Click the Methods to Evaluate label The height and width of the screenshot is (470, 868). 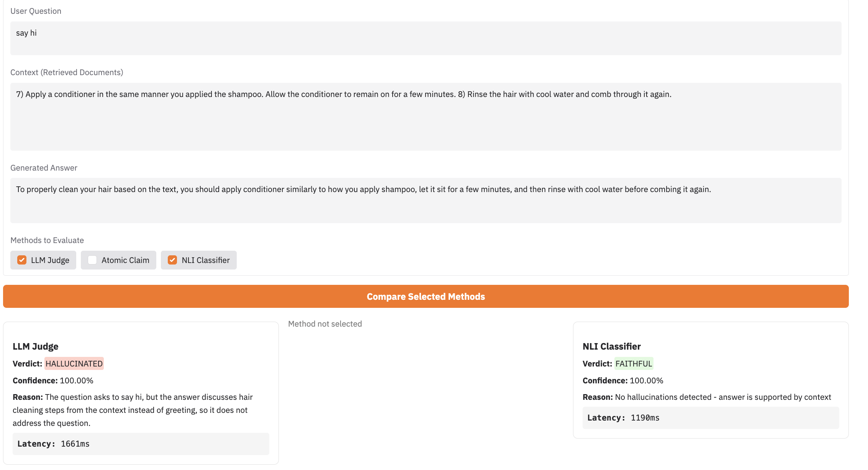(47, 240)
